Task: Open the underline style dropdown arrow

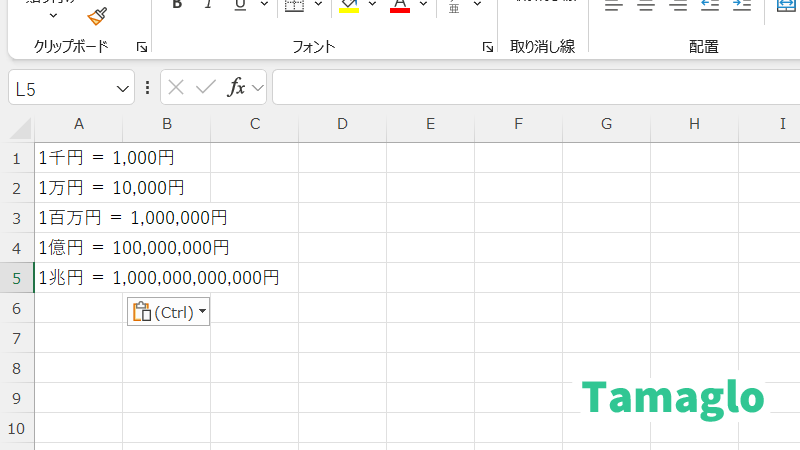Action: [263, 5]
